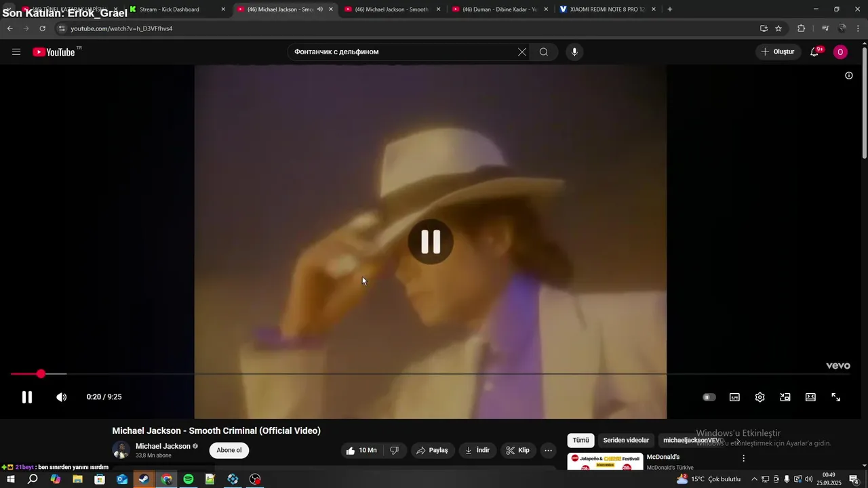
Task: Install app icon in address bar
Action: (x=764, y=28)
